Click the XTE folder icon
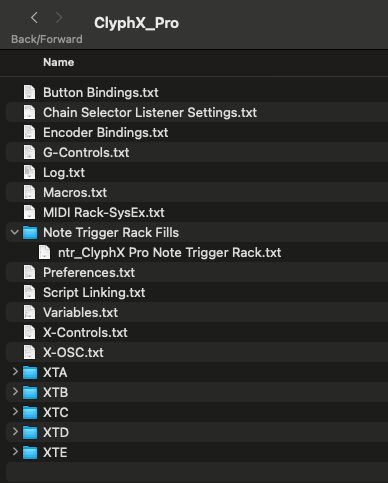 [x=30, y=452]
